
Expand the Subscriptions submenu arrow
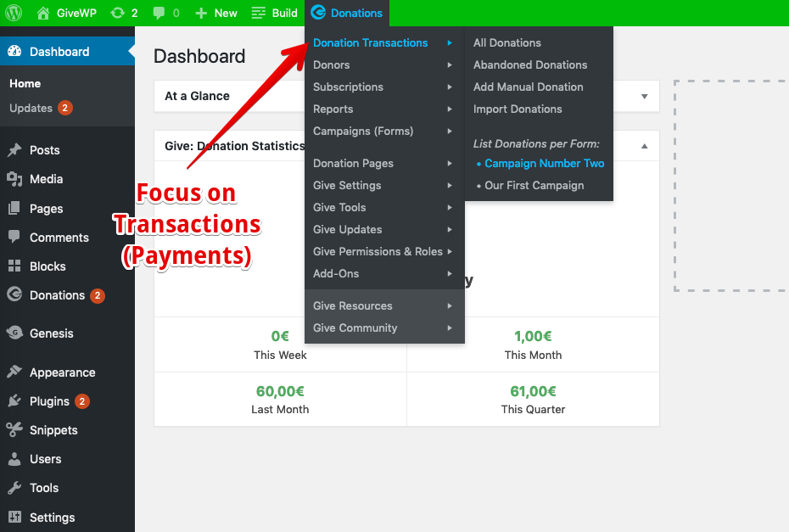point(450,87)
